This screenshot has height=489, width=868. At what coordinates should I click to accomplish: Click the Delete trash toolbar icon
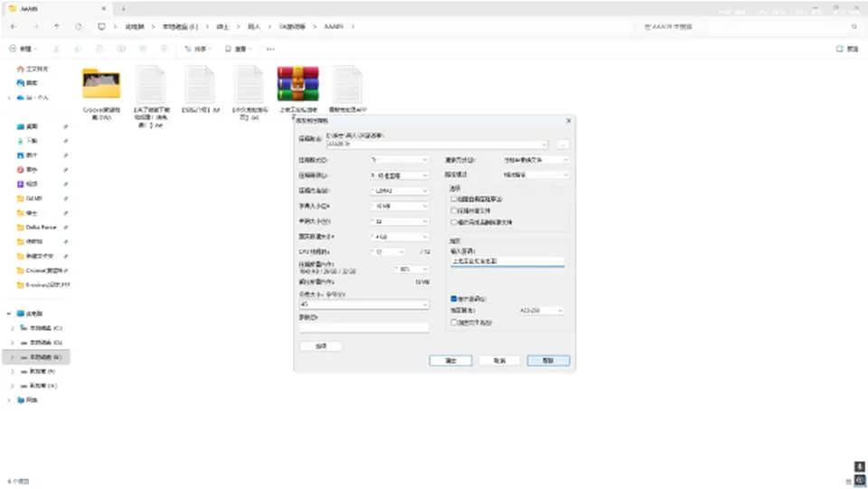click(165, 49)
